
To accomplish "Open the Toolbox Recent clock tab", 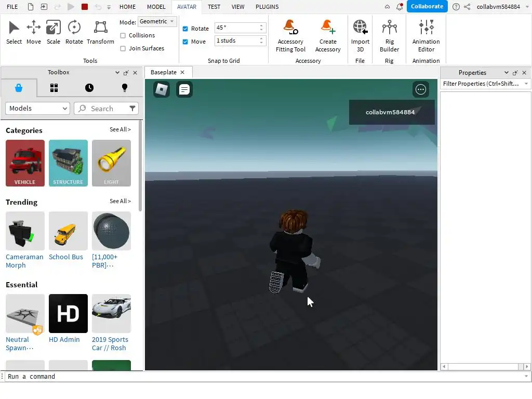I will coord(89,88).
